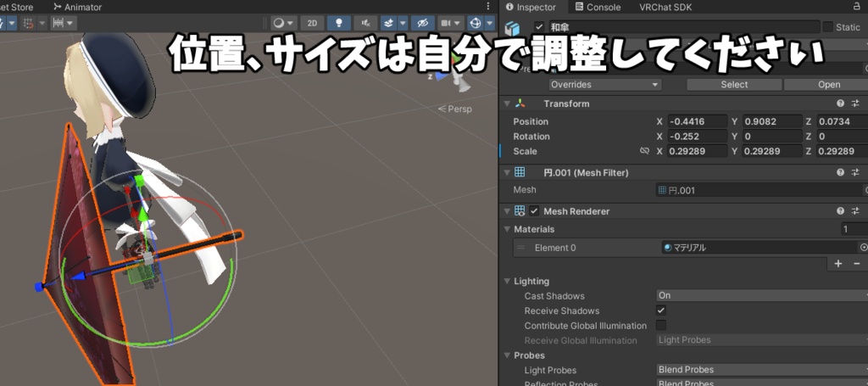Switch to Console tab
Screen dimensions: 868x386
point(598,7)
